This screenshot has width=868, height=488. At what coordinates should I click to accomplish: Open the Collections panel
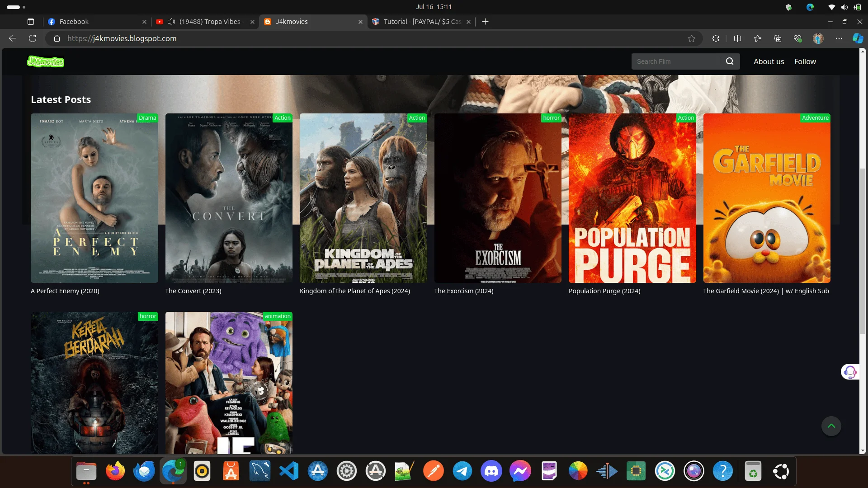[x=778, y=38]
